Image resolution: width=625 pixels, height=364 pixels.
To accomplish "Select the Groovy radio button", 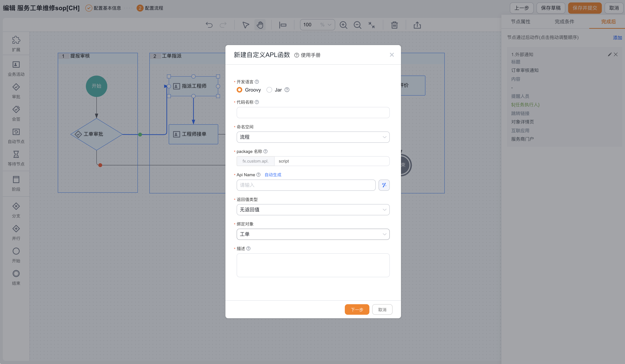I will click(x=239, y=90).
